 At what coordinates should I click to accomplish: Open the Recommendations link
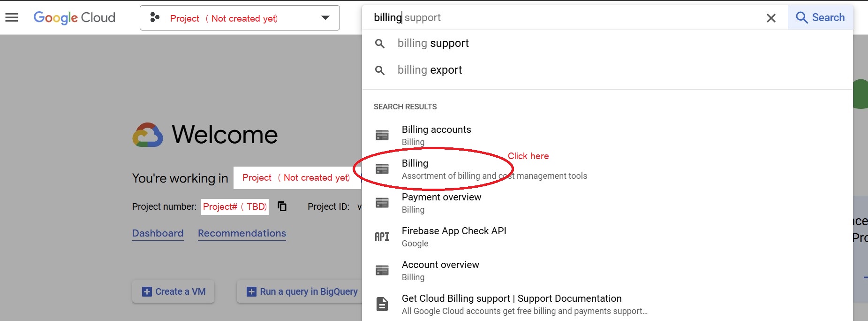[242, 233]
